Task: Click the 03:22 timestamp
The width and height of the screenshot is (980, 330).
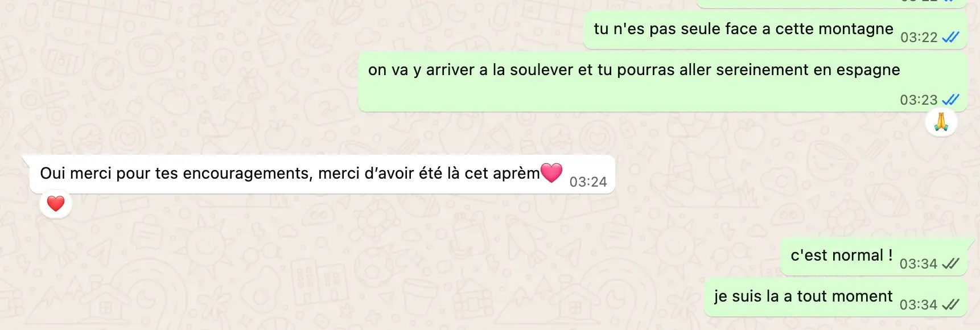Action: [919, 37]
